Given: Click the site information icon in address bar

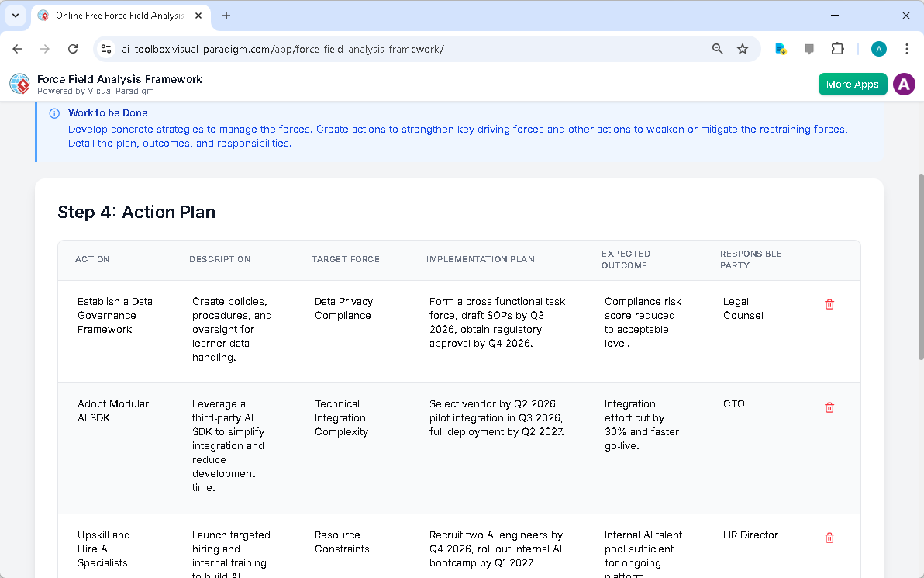Looking at the screenshot, I should click(105, 48).
